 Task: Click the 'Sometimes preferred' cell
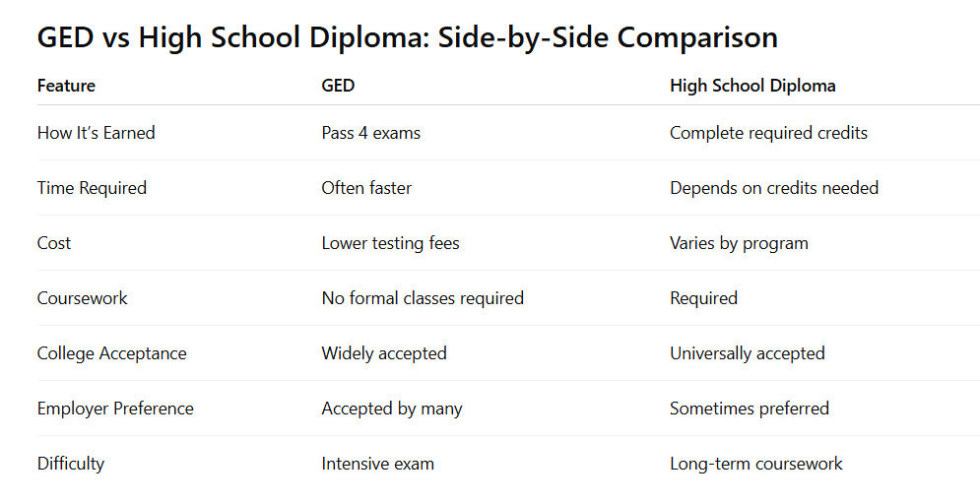pos(750,409)
